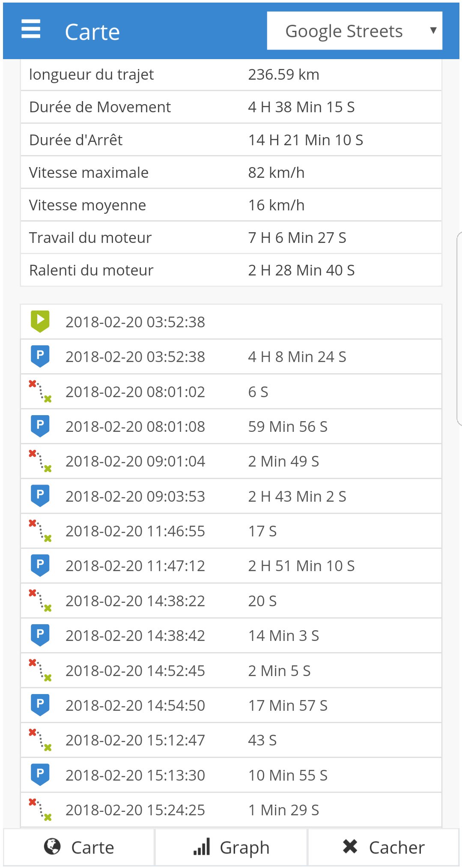Select parking icon at 03:52:38
The height and width of the screenshot is (868, 462).
coord(40,356)
